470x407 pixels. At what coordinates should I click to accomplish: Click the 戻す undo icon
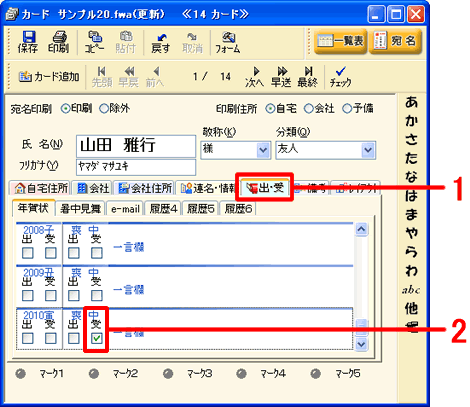click(161, 43)
